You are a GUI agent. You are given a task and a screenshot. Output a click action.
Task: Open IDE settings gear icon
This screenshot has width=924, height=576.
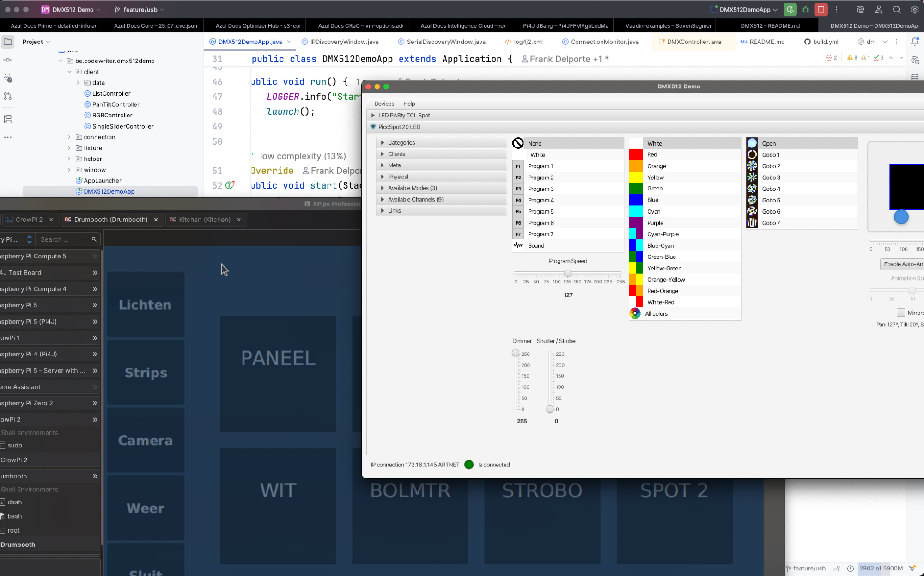(x=915, y=10)
